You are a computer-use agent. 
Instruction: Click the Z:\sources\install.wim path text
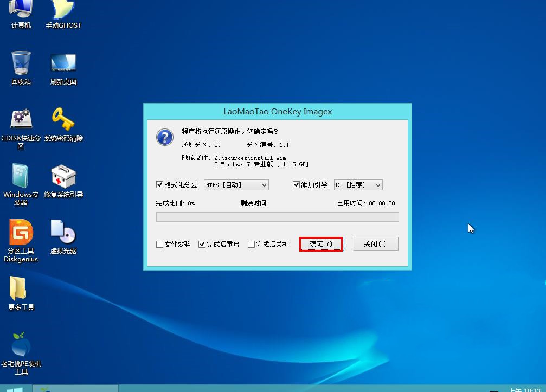pyautogui.click(x=250, y=158)
